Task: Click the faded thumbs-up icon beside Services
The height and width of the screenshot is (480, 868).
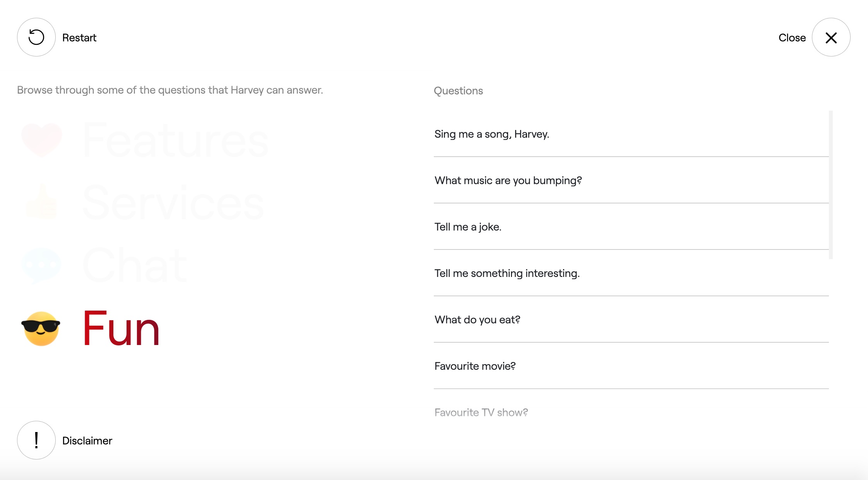Action: point(41,202)
